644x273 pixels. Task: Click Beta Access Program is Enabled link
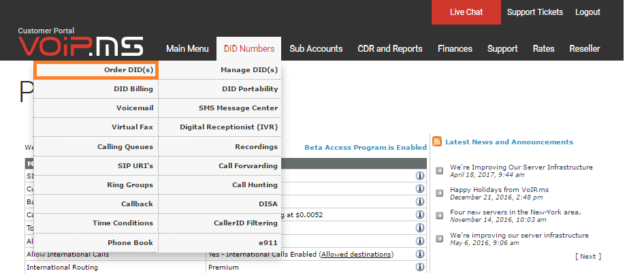pyautogui.click(x=365, y=147)
